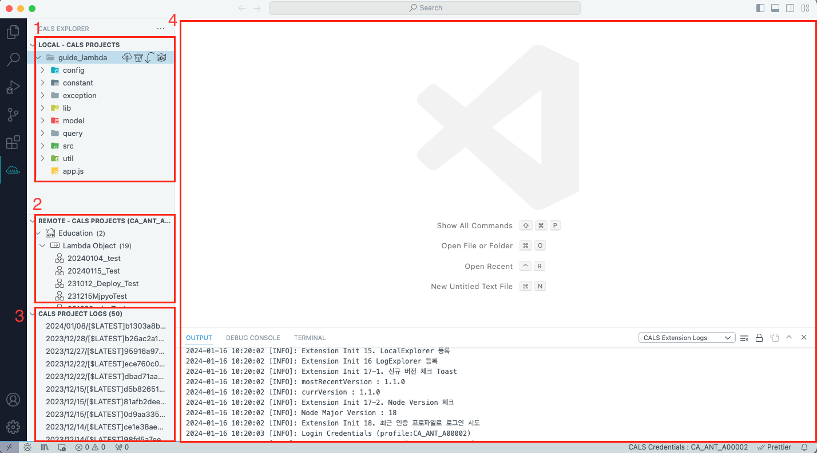Open Source Control view
Image resolution: width=818 pixels, height=454 pixels.
(x=13, y=115)
